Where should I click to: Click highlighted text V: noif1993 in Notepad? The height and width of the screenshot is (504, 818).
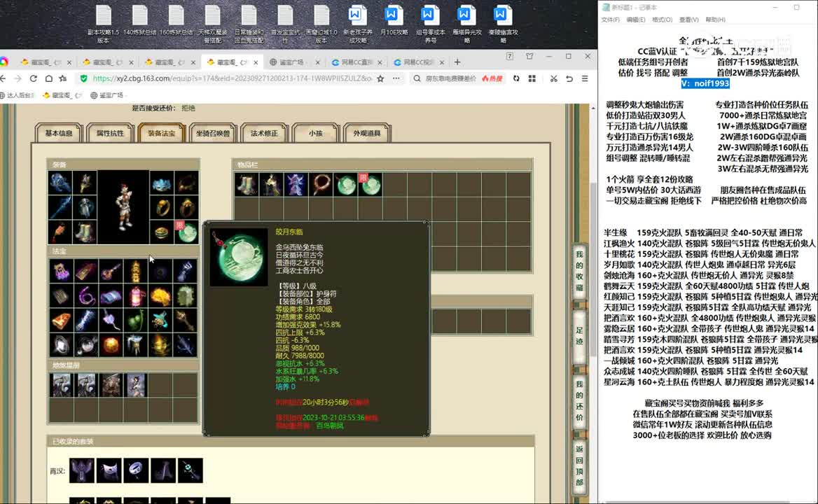705,83
